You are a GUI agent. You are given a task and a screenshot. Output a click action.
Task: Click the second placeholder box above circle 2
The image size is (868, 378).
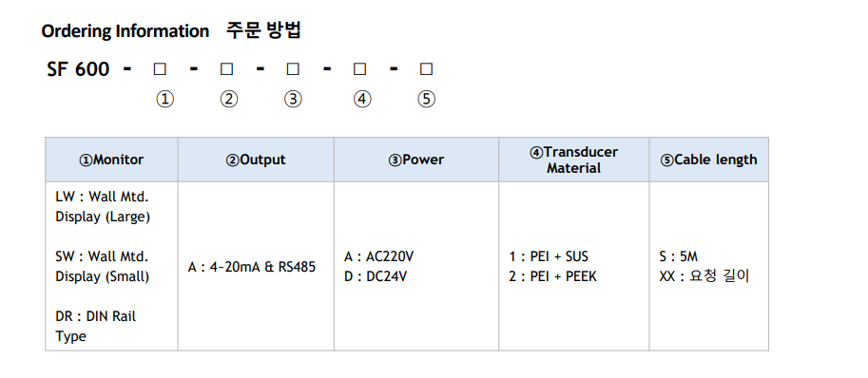pos(226,69)
